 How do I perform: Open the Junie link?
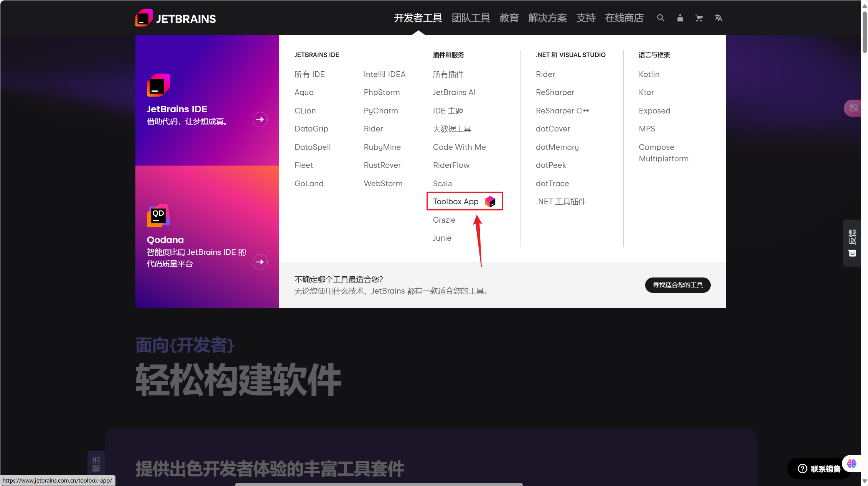(x=442, y=238)
